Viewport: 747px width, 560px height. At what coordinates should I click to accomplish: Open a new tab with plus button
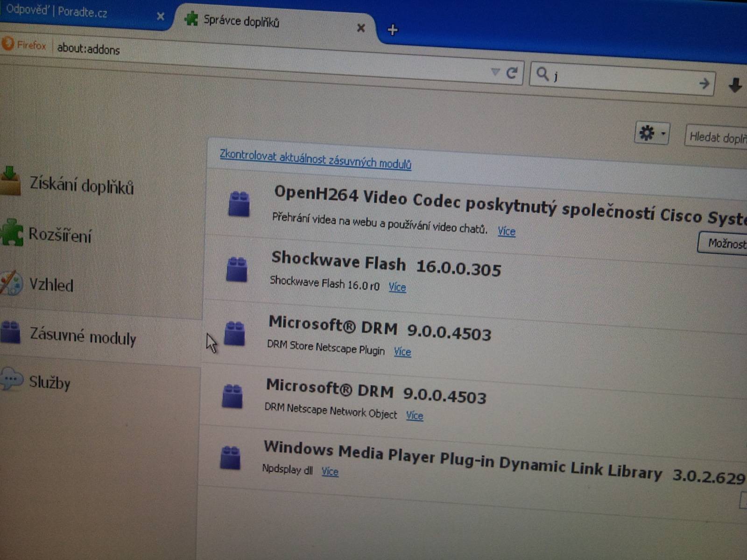pyautogui.click(x=393, y=30)
